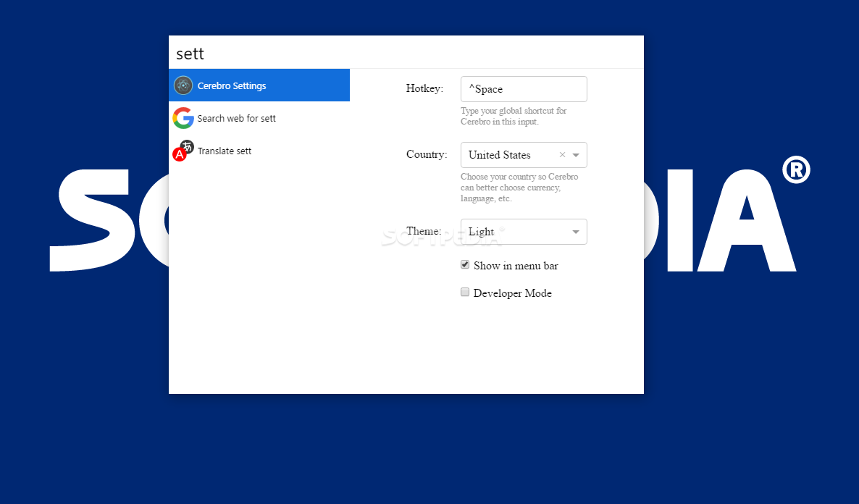Image resolution: width=859 pixels, height=504 pixels.
Task: Click the Translate result icon
Action: [x=183, y=151]
